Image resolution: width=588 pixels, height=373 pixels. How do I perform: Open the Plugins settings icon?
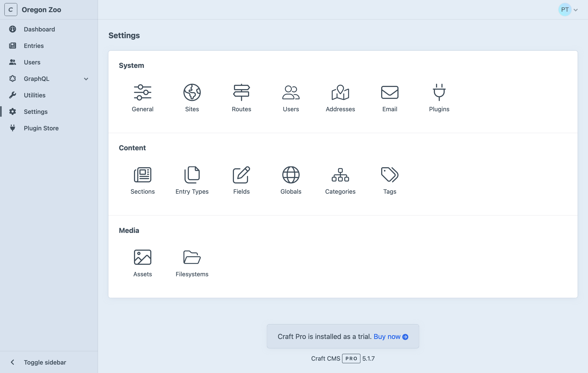[439, 98]
